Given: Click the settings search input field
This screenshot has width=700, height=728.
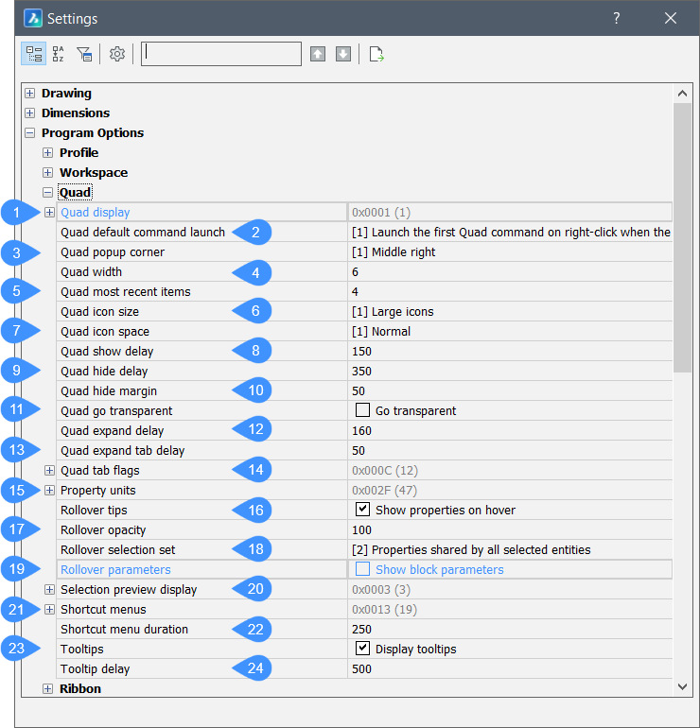Looking at the screenshot, I should pyautogui.click(x=221, y=54).
